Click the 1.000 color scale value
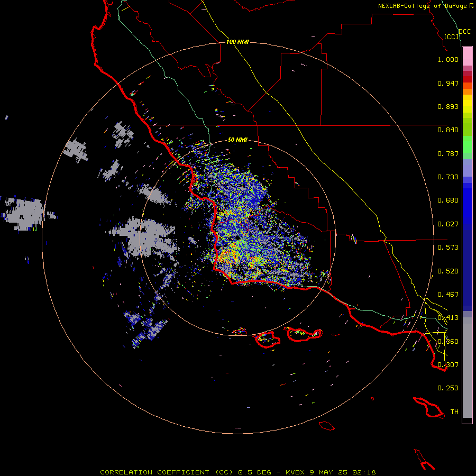 [x=448, y=59]
